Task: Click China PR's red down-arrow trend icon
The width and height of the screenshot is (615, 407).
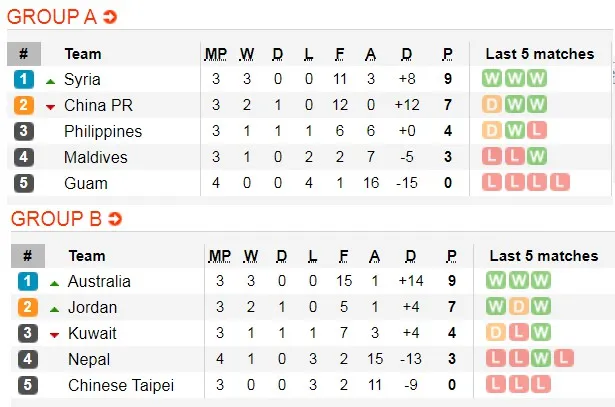Action: [50, 106]
